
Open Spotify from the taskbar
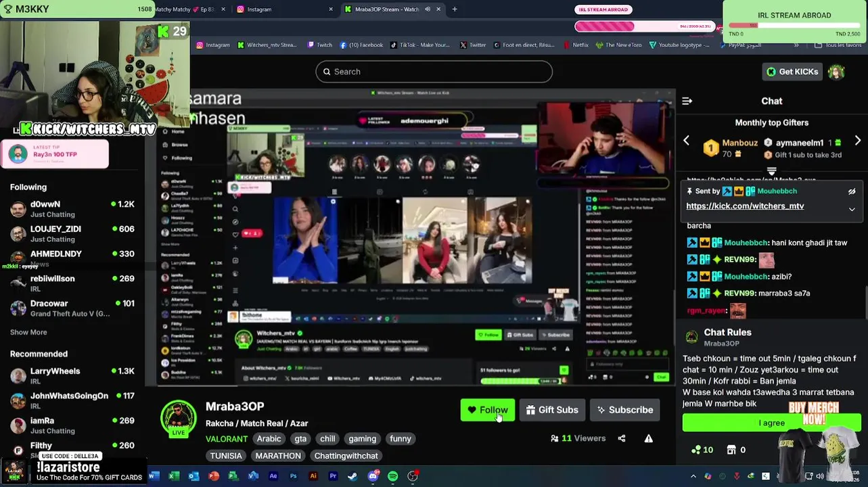[x=392, y=476]
